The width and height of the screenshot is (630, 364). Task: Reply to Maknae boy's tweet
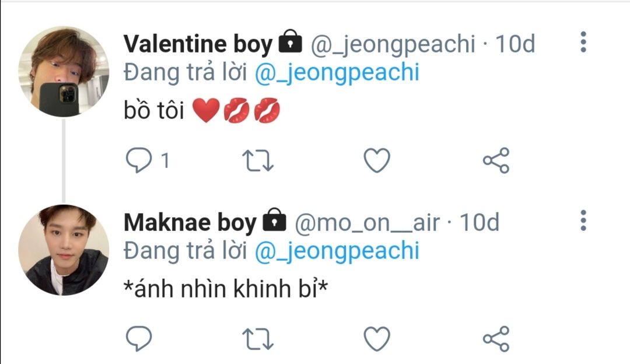click(x=139, y=338)
